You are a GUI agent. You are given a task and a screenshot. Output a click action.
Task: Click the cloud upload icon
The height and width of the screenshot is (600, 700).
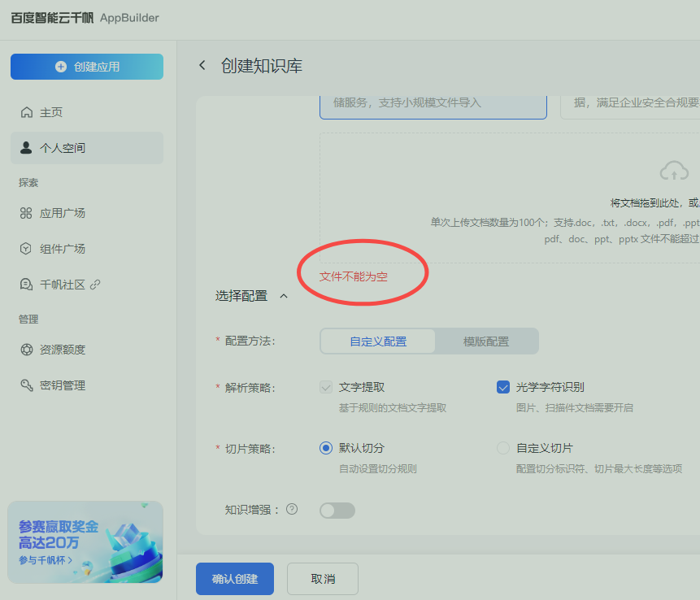coord(674,172)
